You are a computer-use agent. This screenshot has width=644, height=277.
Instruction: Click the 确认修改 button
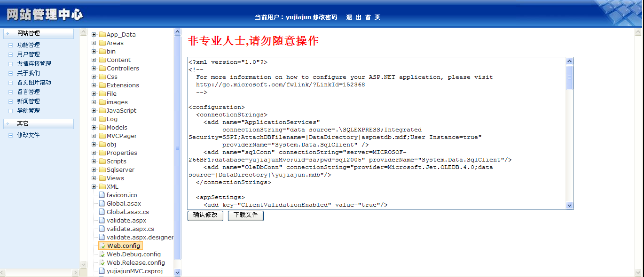(x=205, y=215)
